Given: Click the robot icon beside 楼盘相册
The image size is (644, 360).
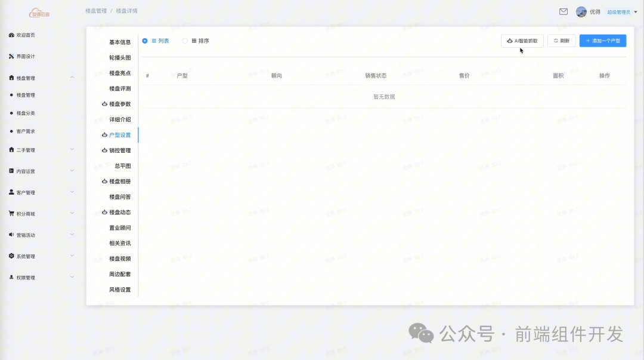Looking at the screenshot, I should (x=104, y=181).
